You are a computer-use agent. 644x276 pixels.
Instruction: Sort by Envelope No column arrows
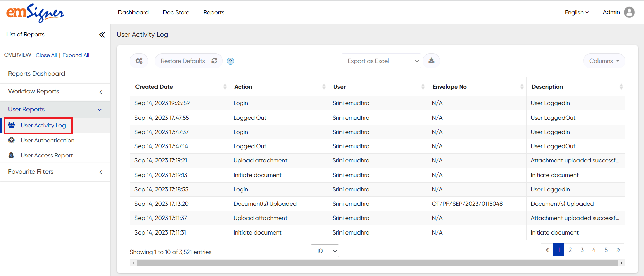tap(522, 87)
